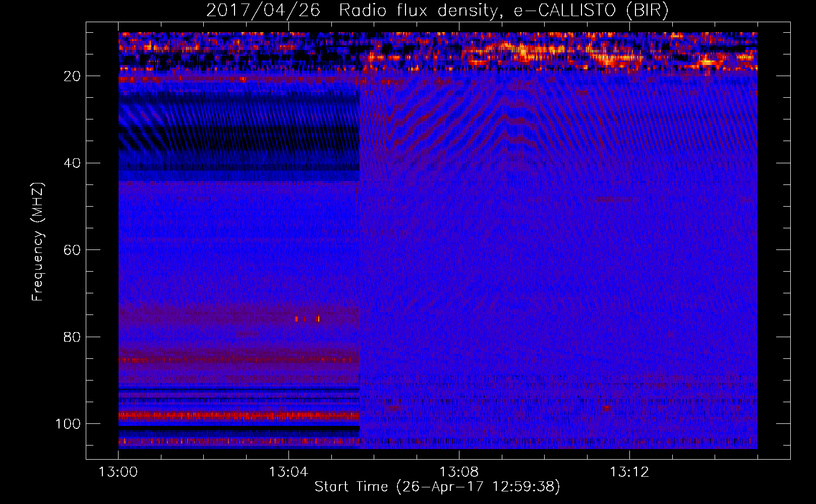Click the '13:00' time tick label

click(x=118, y=472)
